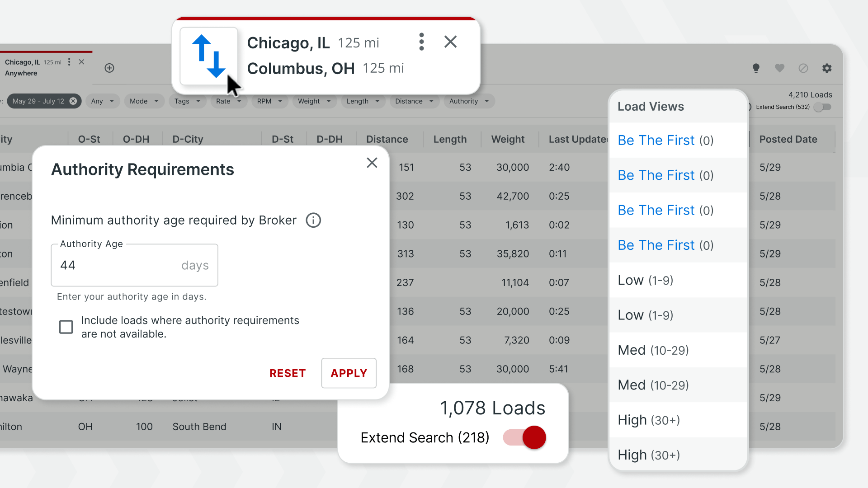Click the RESET button
Screen dimensions: 868x488
coord(288,373)
